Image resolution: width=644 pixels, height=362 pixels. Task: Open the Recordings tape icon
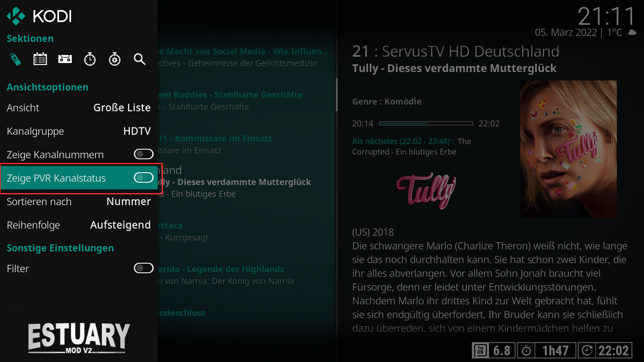point(65,59)
